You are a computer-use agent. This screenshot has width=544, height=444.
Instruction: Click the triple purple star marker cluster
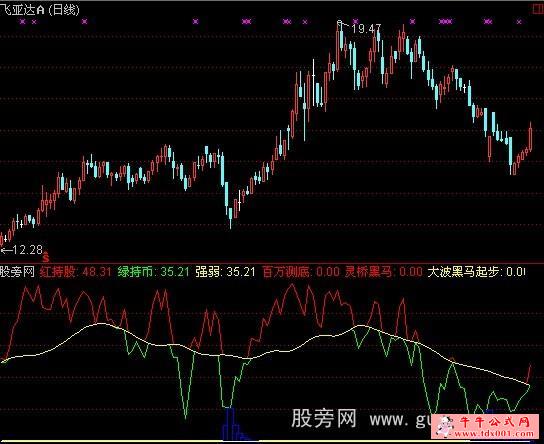coord(445,22)
